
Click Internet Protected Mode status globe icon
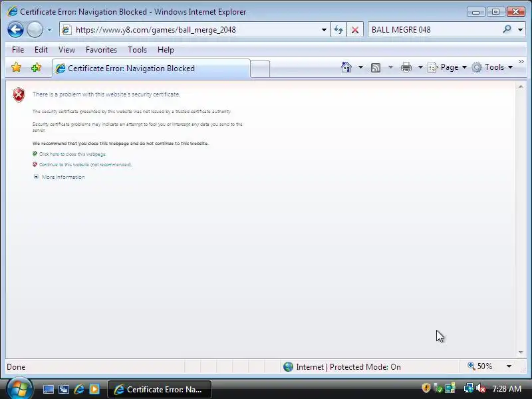[x=288, y=366]
